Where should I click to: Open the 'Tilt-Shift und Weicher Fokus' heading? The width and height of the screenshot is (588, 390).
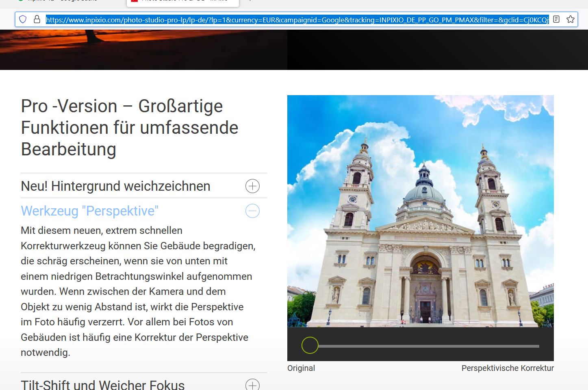(x=102, y=385)
